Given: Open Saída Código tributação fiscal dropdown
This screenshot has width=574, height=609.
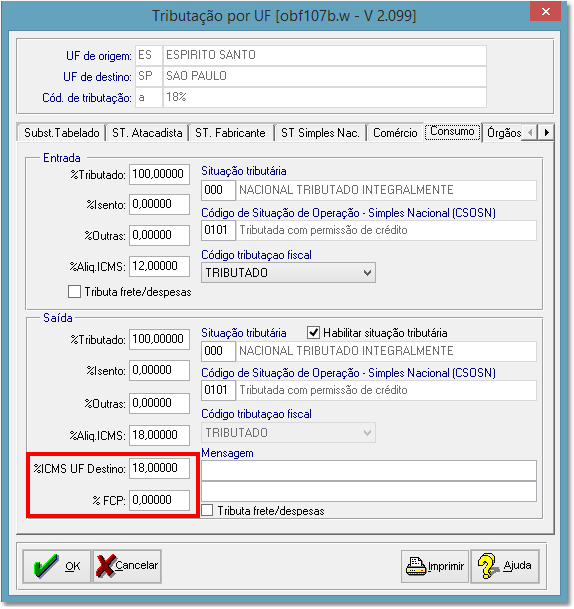Looking at the screenshot, I should (288, 432).
